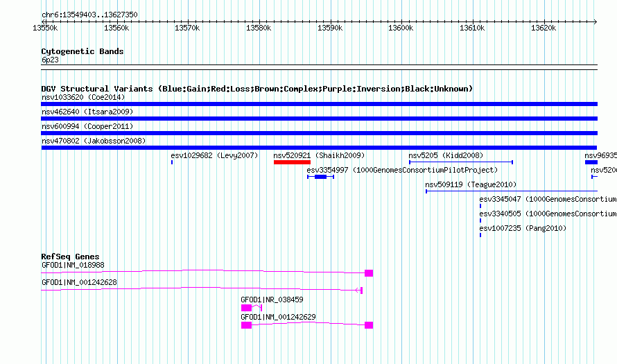Click the nsv470802 (Jakobsson2008) variant bar
This screenshot has width=617, height=364.
(319, 148)
